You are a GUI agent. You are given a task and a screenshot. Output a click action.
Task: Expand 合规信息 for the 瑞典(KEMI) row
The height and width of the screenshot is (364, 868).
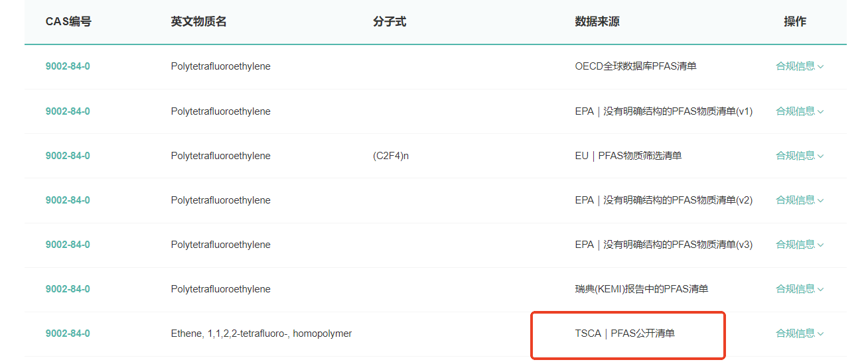pyautogui.click(x=799, y=289)
